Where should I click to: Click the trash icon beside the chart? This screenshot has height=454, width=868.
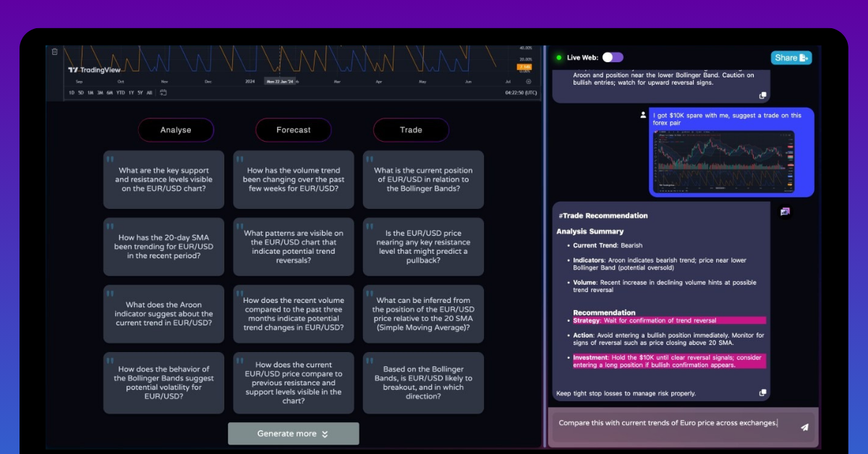[54, 51]
